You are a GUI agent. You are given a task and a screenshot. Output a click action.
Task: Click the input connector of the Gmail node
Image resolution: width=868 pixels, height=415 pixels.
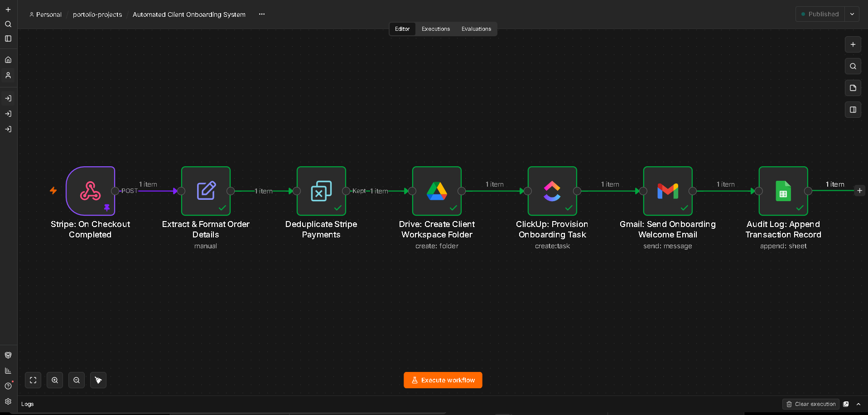pyautogui.click(x=643, y=191)
